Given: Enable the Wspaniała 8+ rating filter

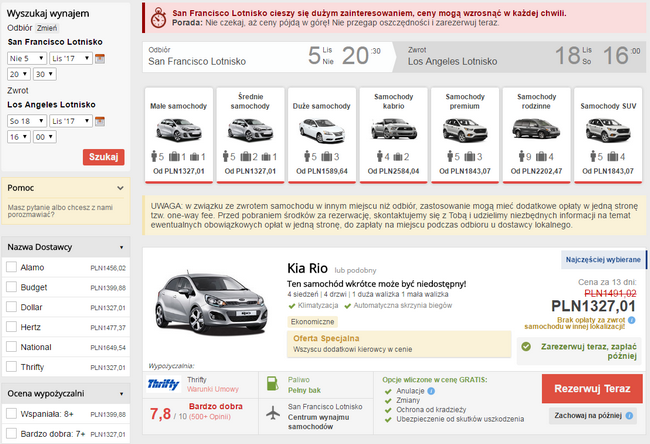Looking at the screenshot, I should tap(11, 413).
